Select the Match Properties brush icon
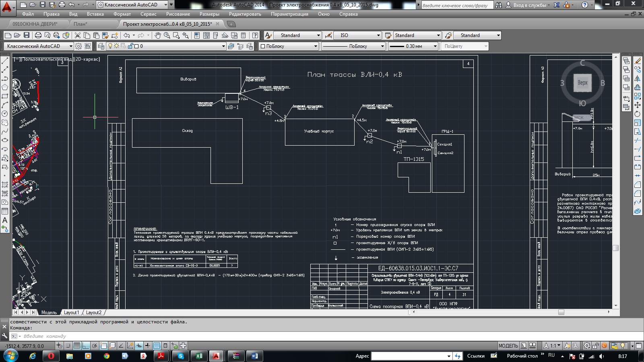This screenshot has width=644, height=362. pyautogui.click(x=105, y=35)
